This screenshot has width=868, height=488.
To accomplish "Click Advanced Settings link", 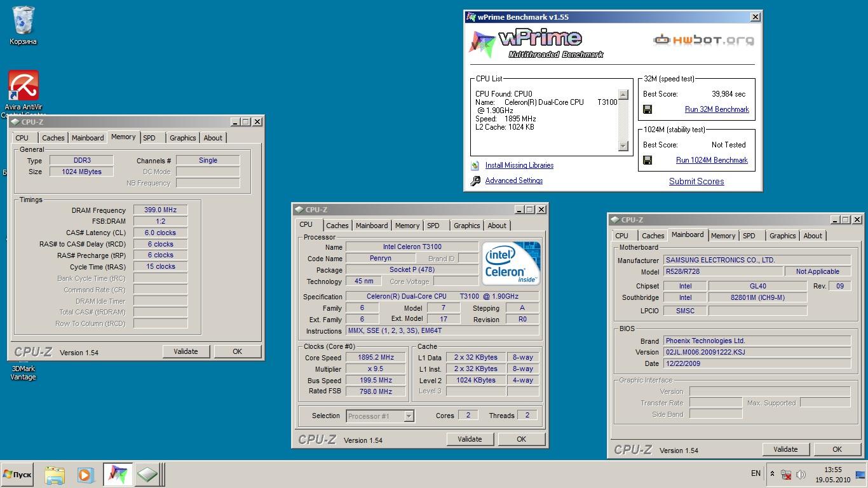I will (514, 180).
